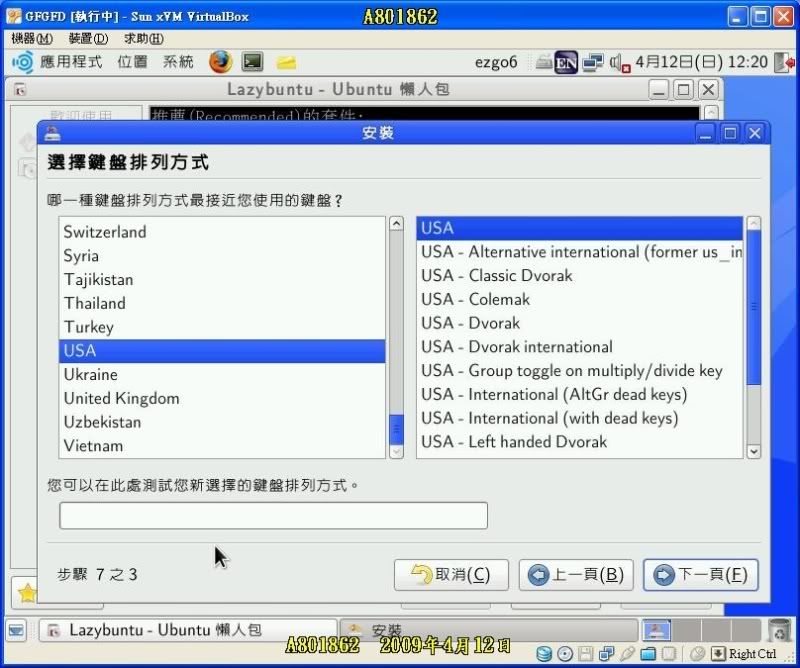The width and height of the screenshot is (800, 668).
Task: Click the show desktop icon in bottom panel
Action: 16,631
